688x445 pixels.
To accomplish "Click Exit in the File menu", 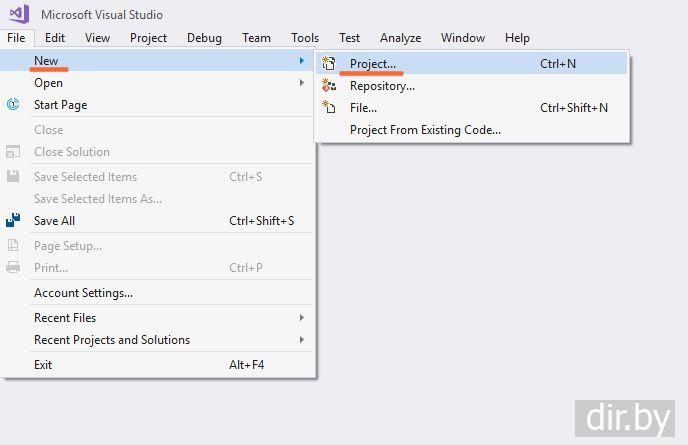I will tap(43, 365).
